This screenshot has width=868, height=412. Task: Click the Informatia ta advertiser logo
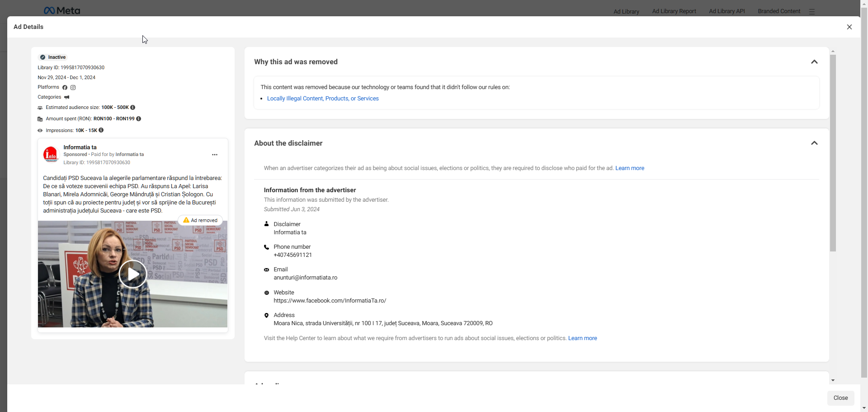[51, 154]
